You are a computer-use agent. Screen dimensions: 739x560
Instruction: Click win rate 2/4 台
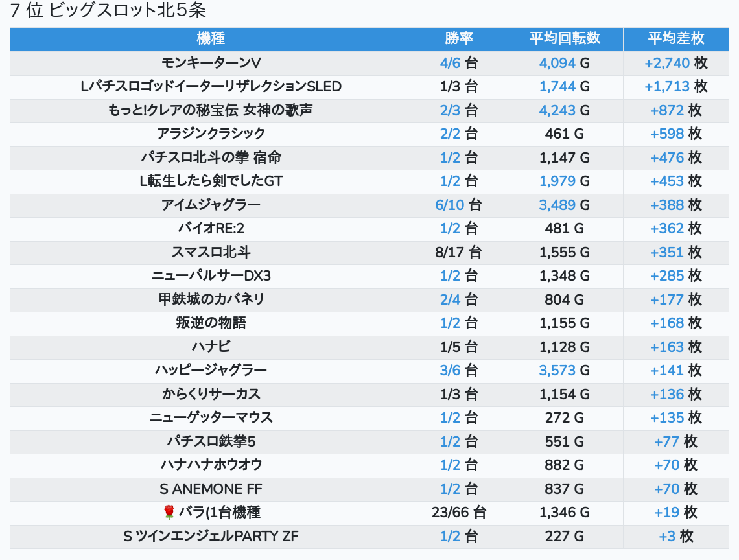[x=458, y=299]
